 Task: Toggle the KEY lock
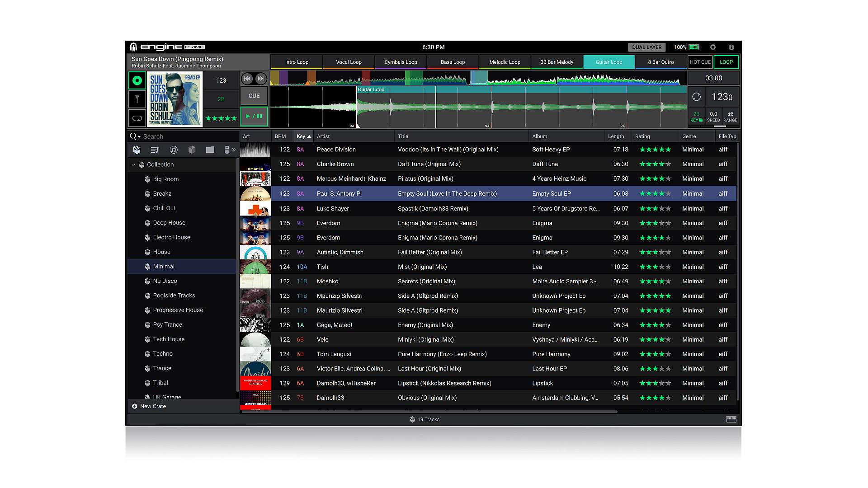point(696,117)
